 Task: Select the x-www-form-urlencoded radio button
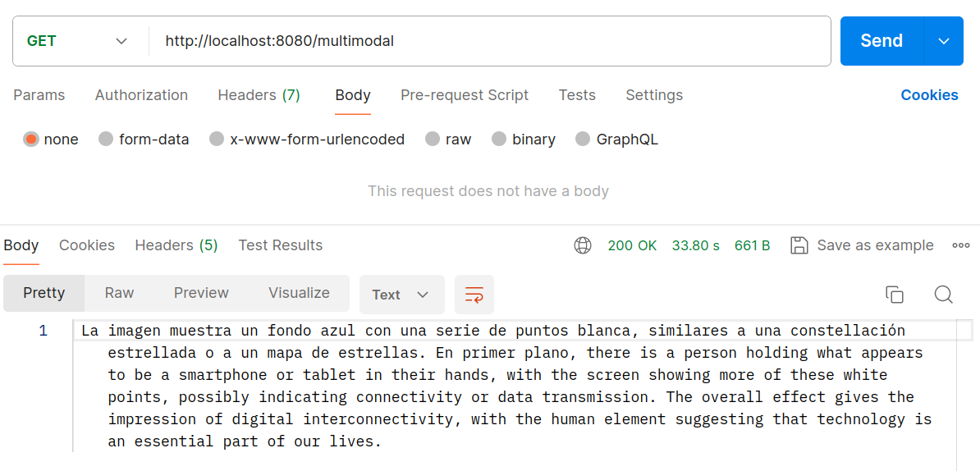tap(217, 139)
